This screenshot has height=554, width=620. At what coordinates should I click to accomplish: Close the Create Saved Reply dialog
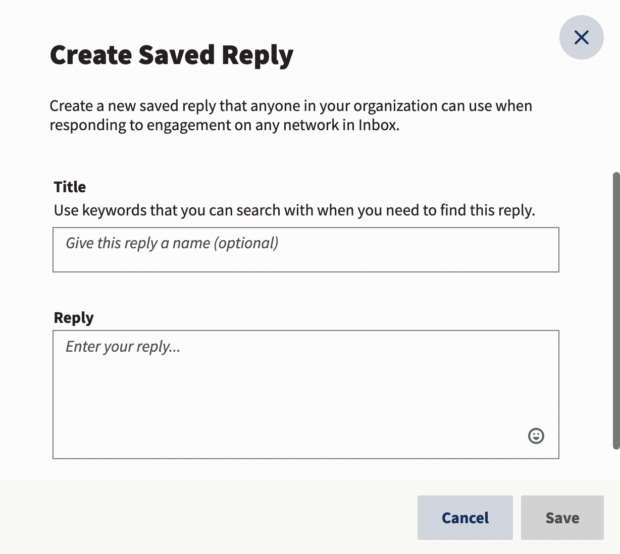click(581, 38)
